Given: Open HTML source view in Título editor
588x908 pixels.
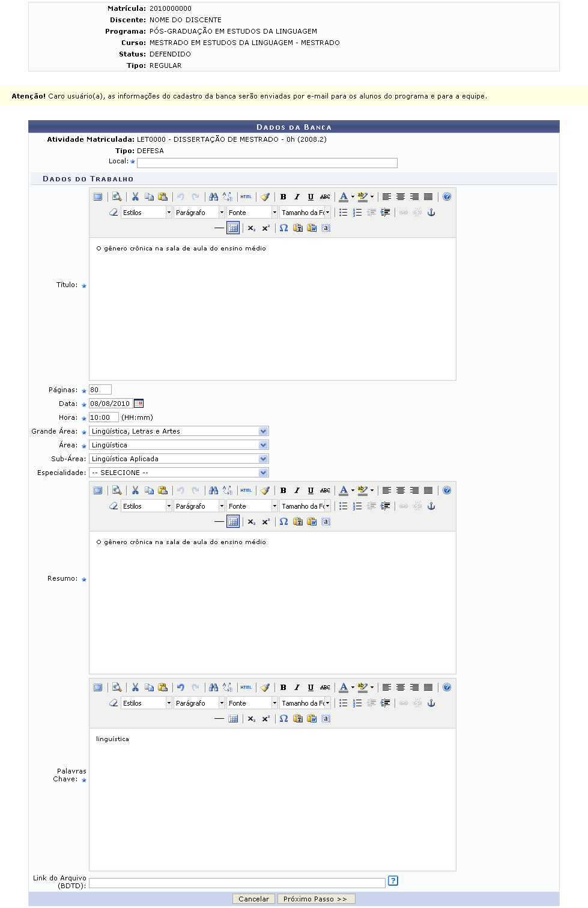Looking at the screenshot, I should tap(246, 197).
